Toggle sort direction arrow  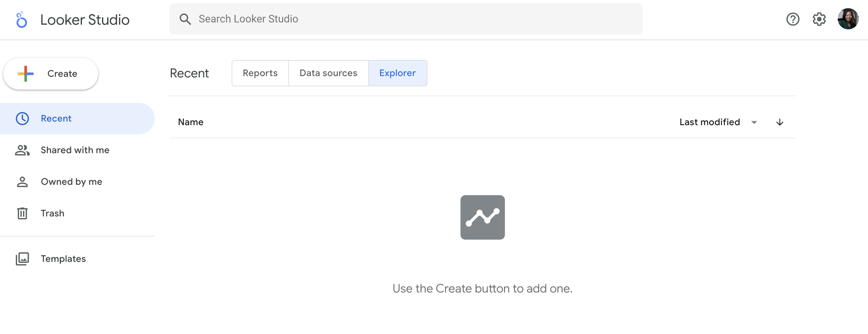[x=779, y=122]
